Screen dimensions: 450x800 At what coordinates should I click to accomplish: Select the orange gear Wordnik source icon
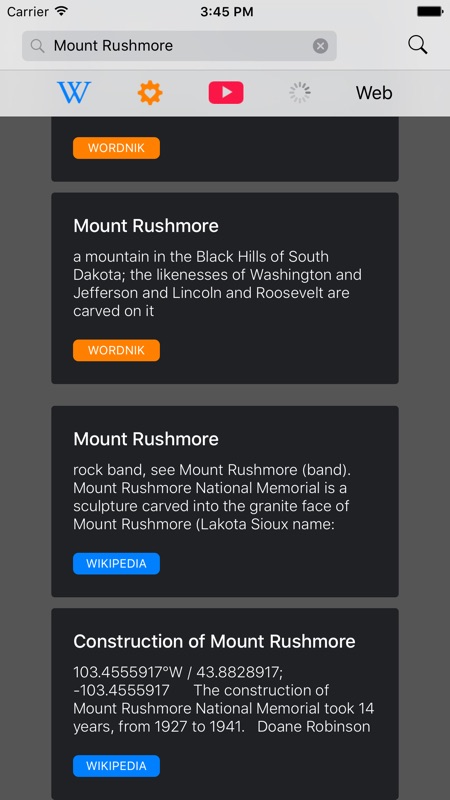[x=150, y=93]
